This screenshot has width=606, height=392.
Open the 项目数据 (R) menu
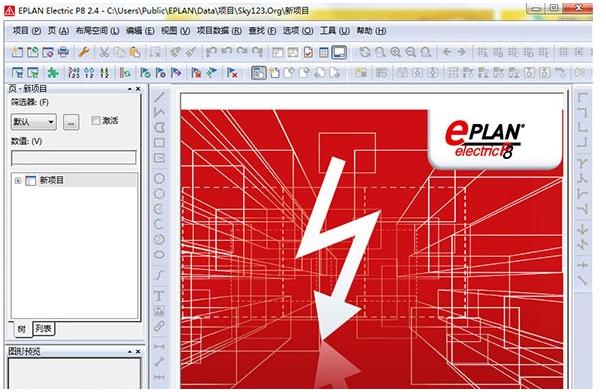click(x=220, y=31)
